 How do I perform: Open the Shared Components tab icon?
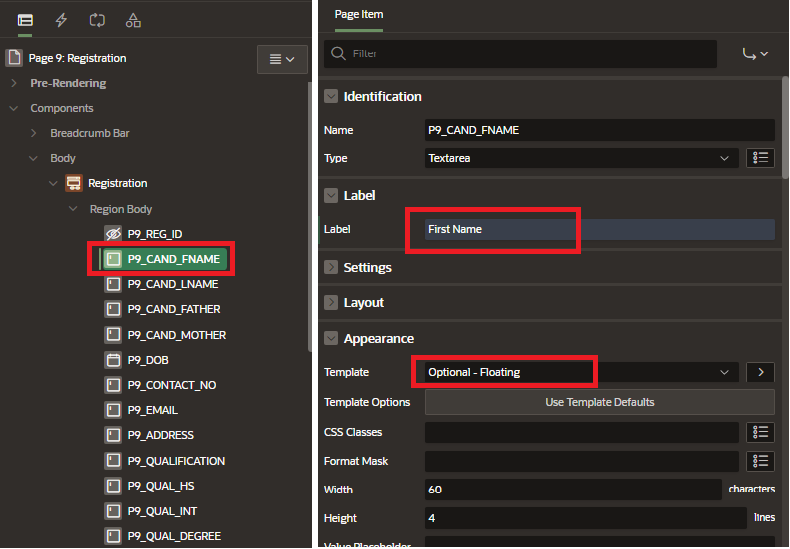click(133, 20)
